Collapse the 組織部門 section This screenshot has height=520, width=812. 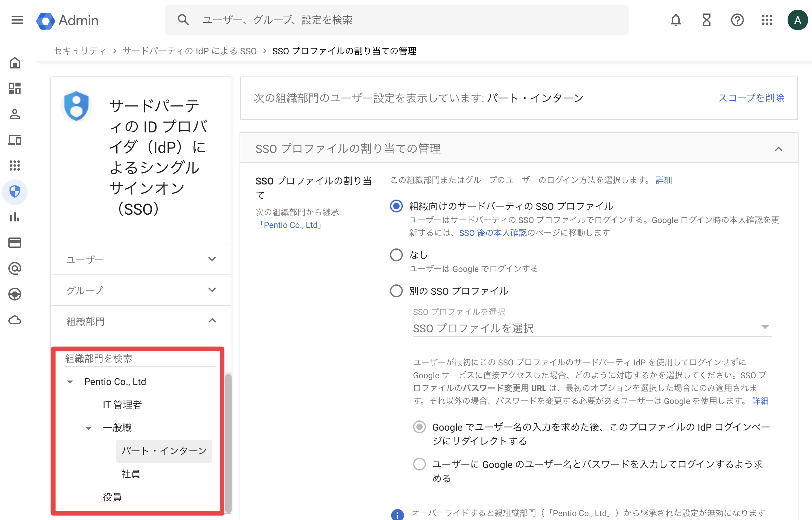coord(141,321)
